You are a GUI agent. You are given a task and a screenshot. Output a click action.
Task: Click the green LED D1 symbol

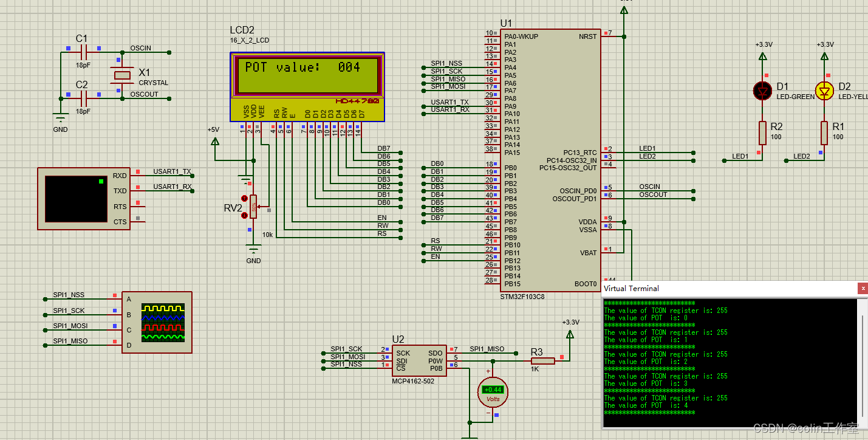tap(762, 91)
